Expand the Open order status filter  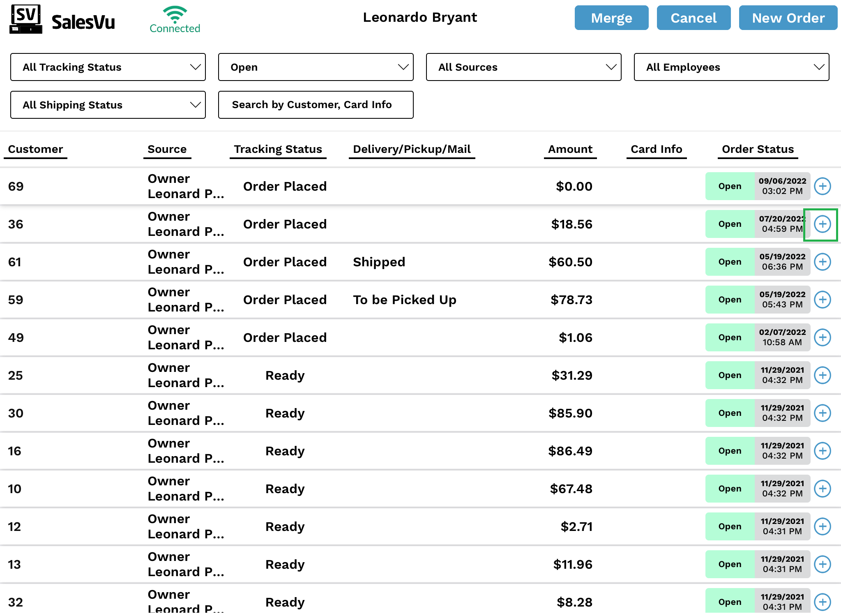pyautogui.click(x=316, y=67)
